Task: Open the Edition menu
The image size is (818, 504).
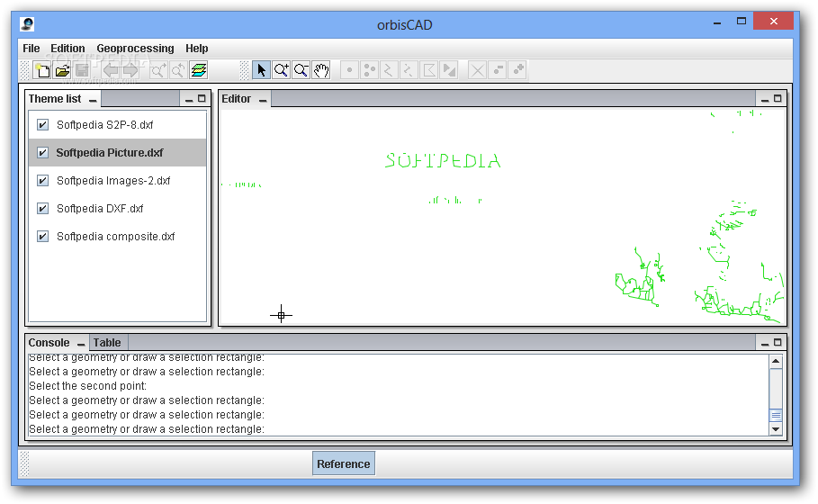Action: pos(67,49)
